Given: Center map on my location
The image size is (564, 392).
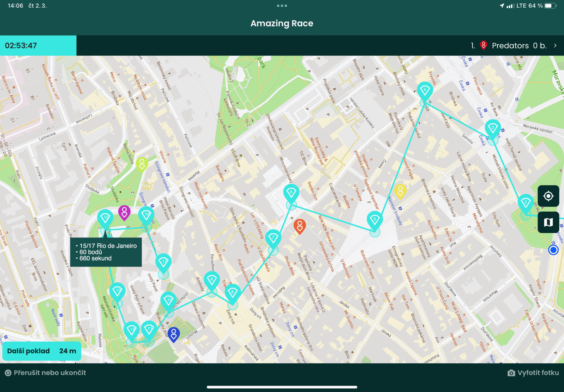Looking at the screenshot, I should tap(548, 196).
